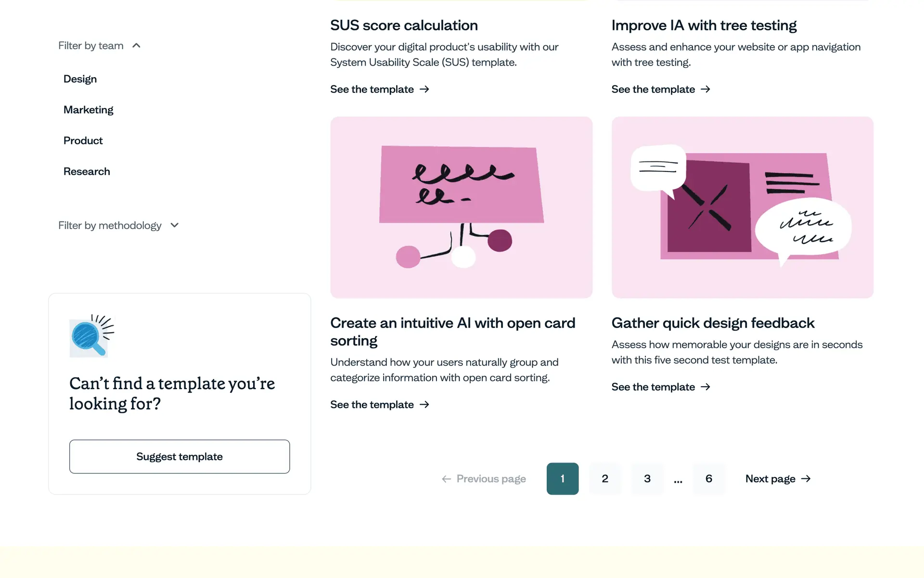The image size is (924, 578).
Task: Collapse the Filter by team chevron
Action: pyautogui.click(x=136, y=46)
